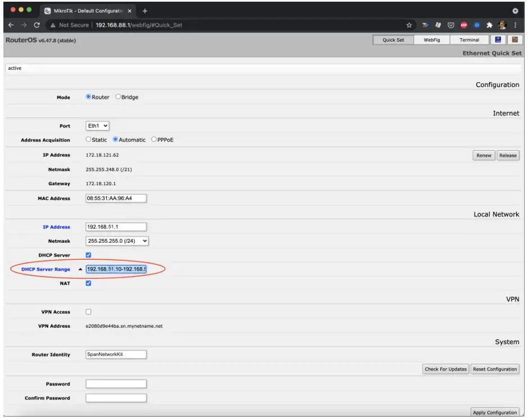Open the Chrome profile avatar icon
The height and width of the screenshot is (420, 528).
tap(503, 25)
